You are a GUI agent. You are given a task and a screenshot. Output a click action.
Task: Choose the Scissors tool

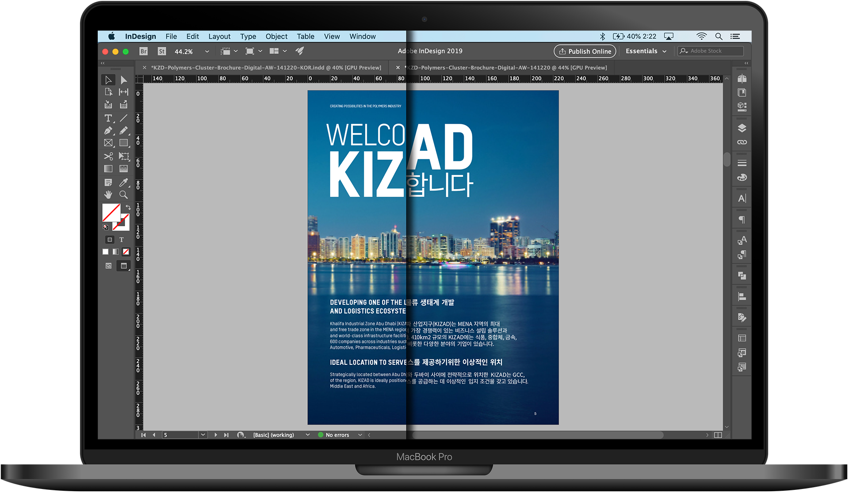108,156
